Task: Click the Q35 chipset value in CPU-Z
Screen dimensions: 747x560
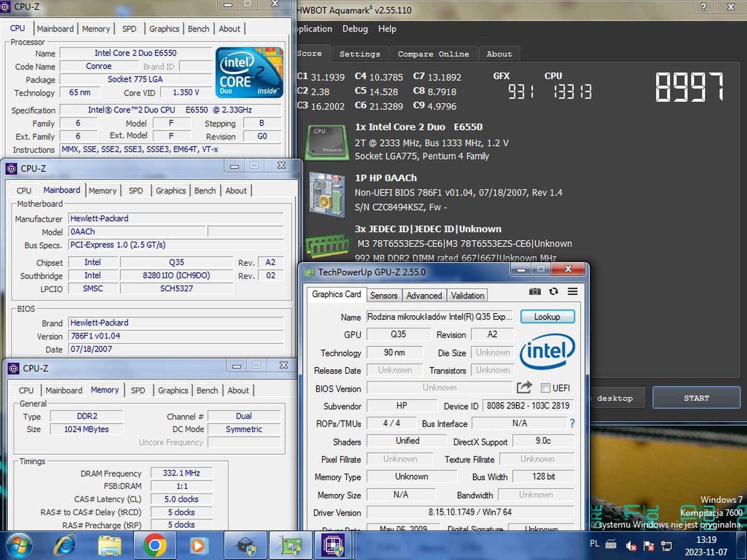Action: (176, 262)
